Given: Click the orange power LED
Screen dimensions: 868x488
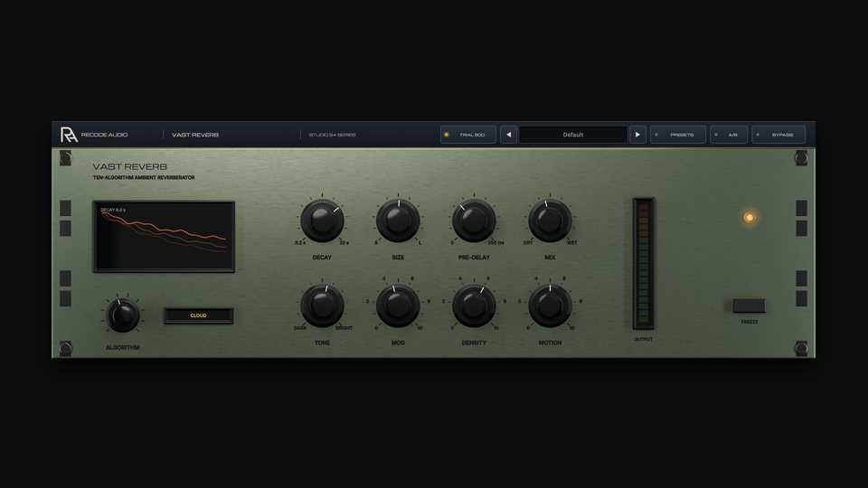Looking at the screenshot, I should click(x=749, y=218).
